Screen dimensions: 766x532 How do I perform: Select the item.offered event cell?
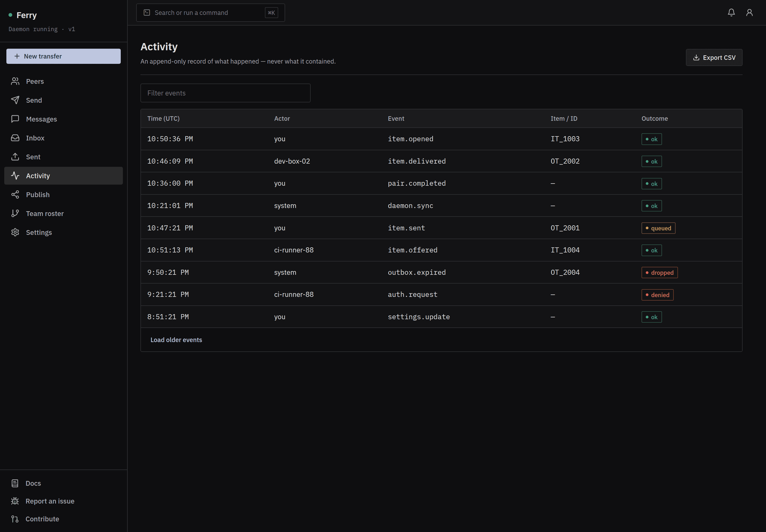click(x=412, y=250)
